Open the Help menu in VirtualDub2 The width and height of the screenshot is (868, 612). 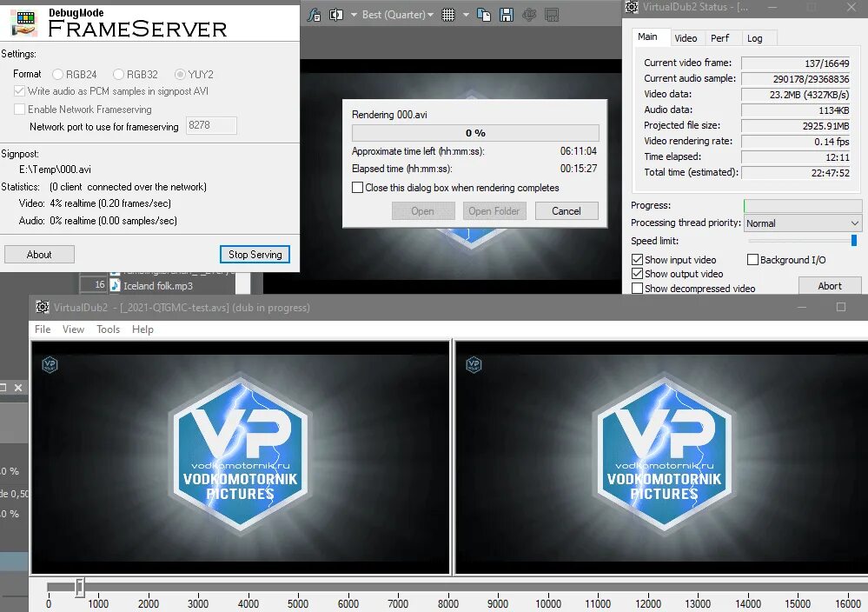142,329
